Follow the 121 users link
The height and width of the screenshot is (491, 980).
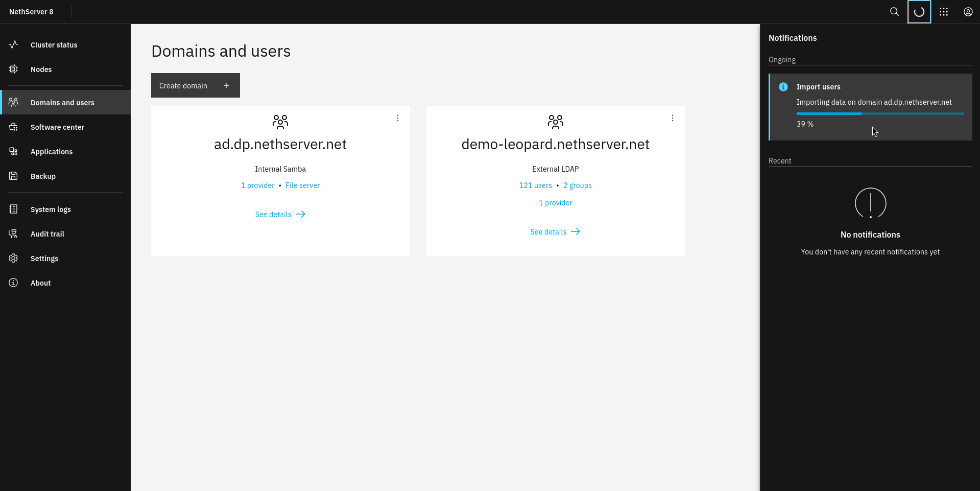[x=535, y=185]
